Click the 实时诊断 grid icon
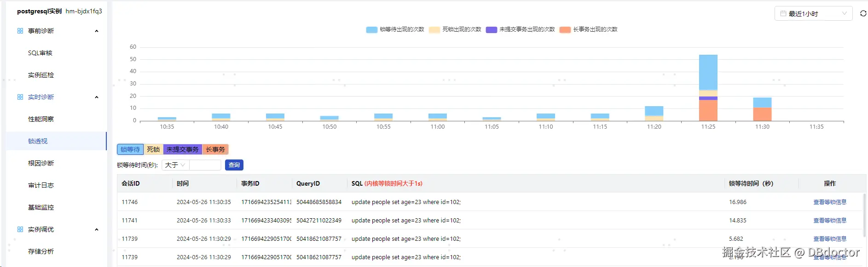 coord(20,97)
